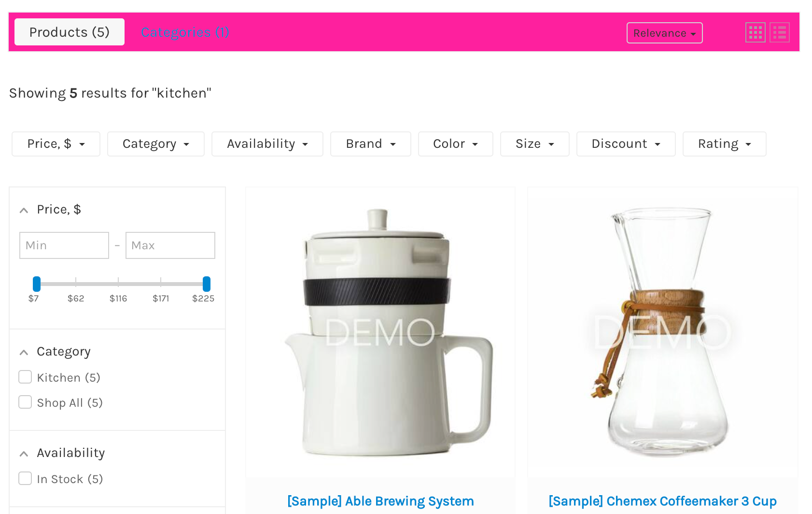Click the maximum price slider handle

pos(207,284)
